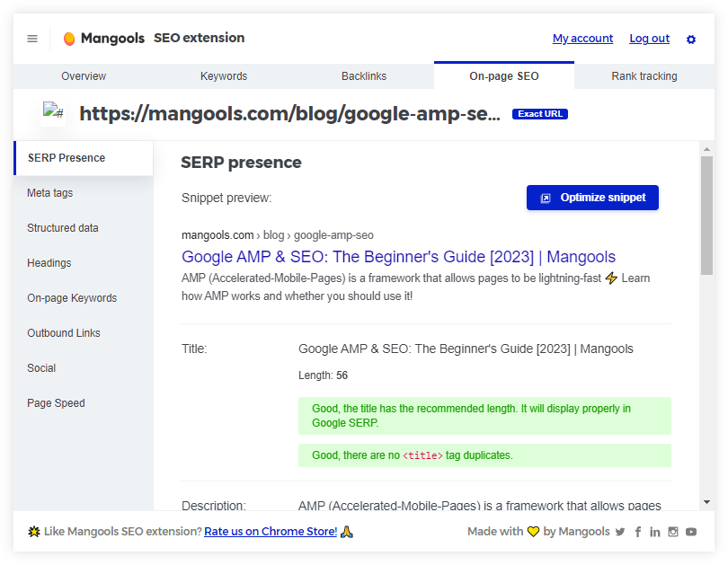728x565 pixels.
Task: Open Headings section in sidebar
Action: (84, 263)
